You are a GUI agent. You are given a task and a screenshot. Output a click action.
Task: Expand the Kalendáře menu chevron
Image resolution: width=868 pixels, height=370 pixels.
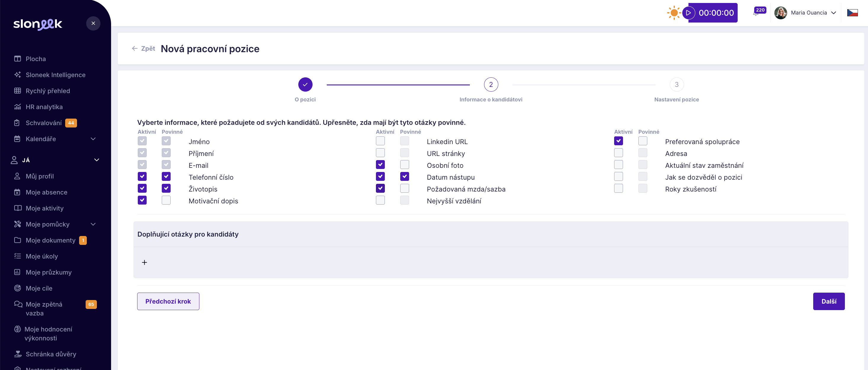point(93,139)
